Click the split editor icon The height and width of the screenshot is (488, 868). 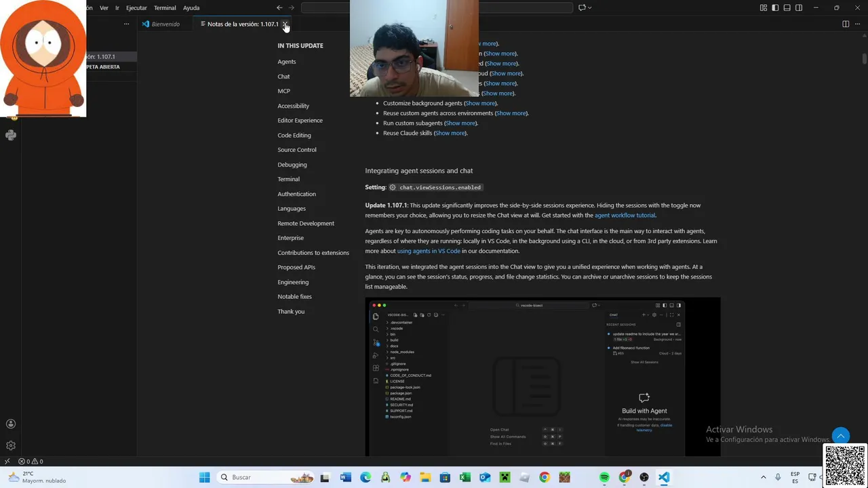(846, 24)
